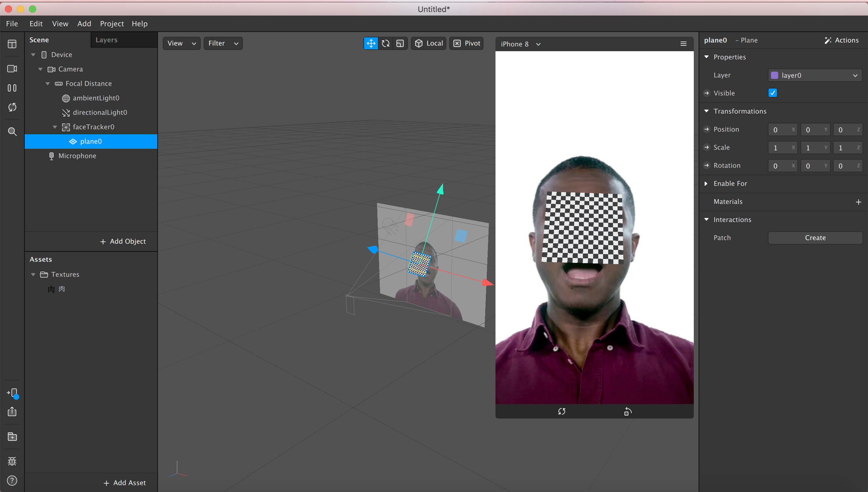Viewport: 868px width, 492px height.
Task: Click the search magnifier icon in sidebar
Action: (x=12, y=132)
